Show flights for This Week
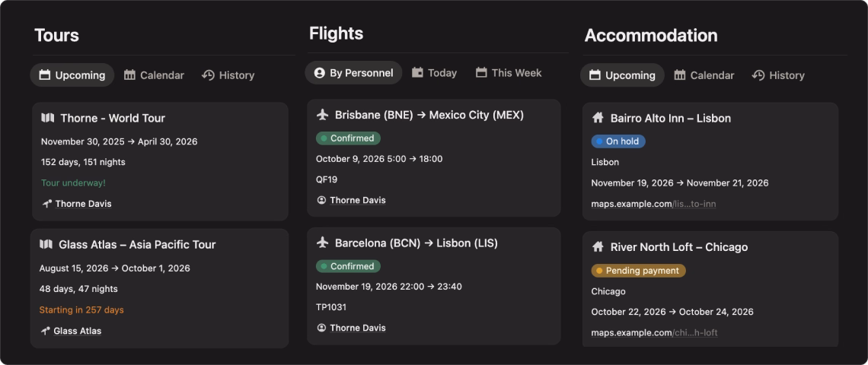Screen dimensions: 868x365 pyautogui.click(x=509, y=73)
